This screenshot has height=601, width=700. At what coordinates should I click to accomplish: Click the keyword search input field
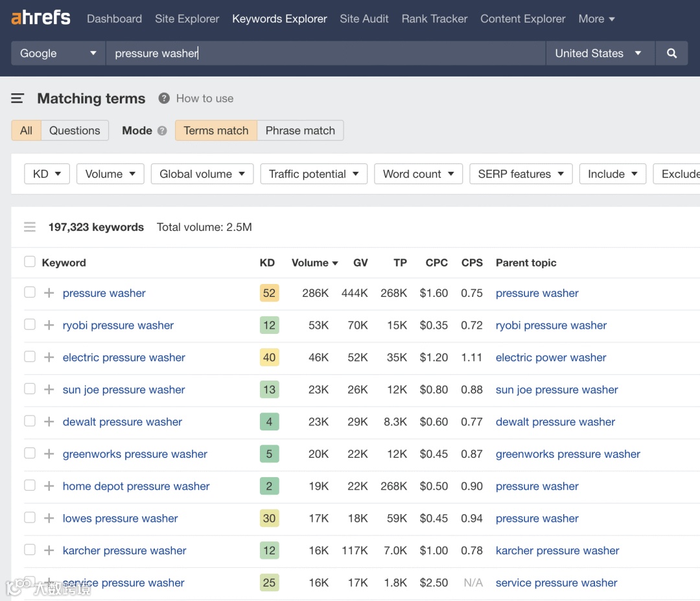325,53
